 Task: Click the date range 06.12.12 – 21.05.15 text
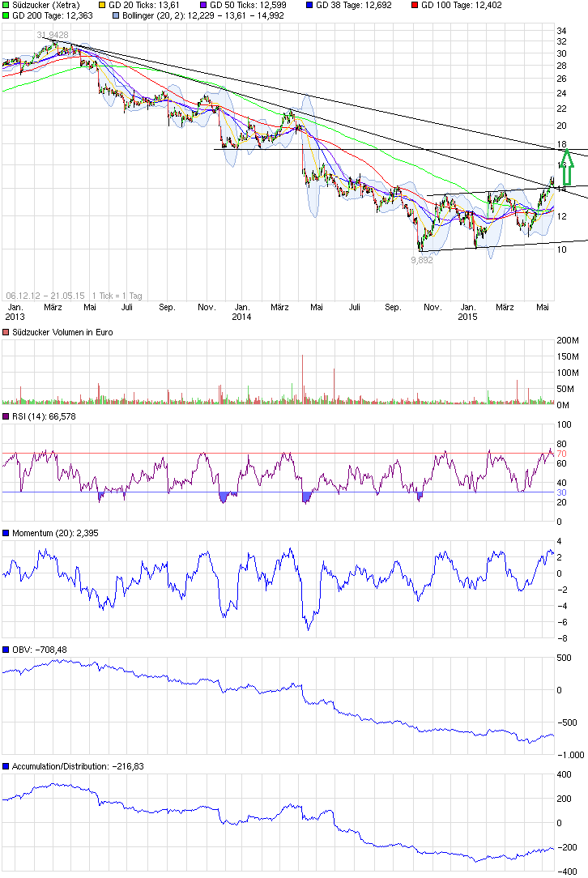[45, 295]
